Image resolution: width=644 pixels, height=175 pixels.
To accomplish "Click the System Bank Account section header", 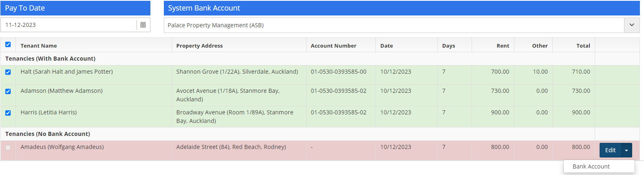I will (x=402, y=8).
